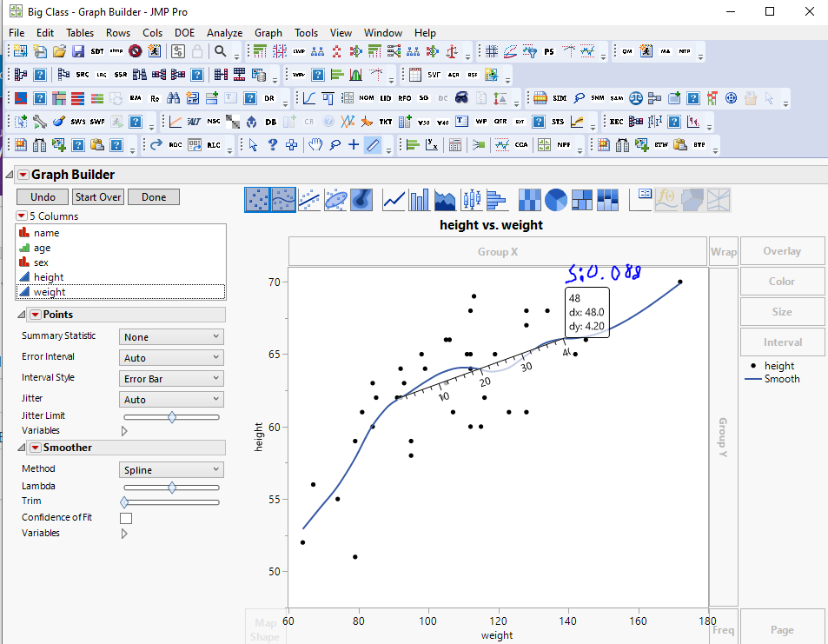This screenshot has width=828, height=644.
Task: Select the magnifier zoom tool
Action: [x=335, y=145]
